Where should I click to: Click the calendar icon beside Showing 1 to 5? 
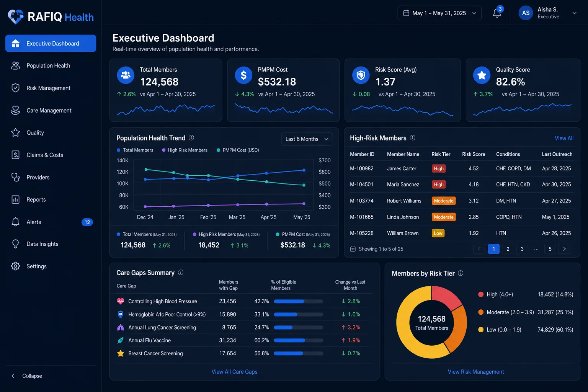click(x=353, y=249)
